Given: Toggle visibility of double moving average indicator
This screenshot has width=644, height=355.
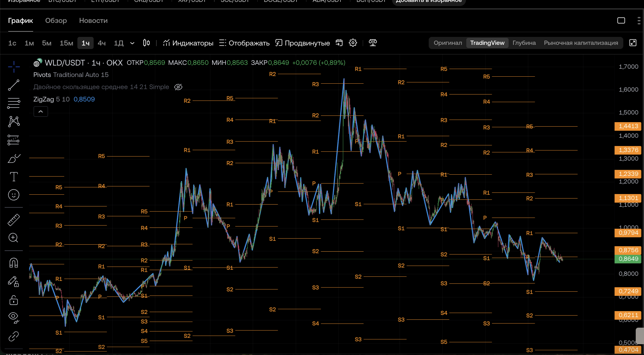Looking at the screenshot, I should point(178,87).
